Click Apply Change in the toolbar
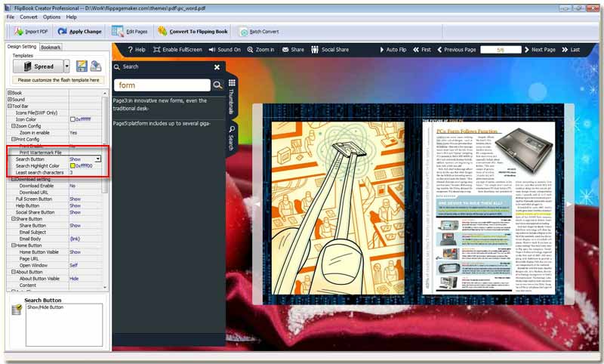 tap(79, 32)
